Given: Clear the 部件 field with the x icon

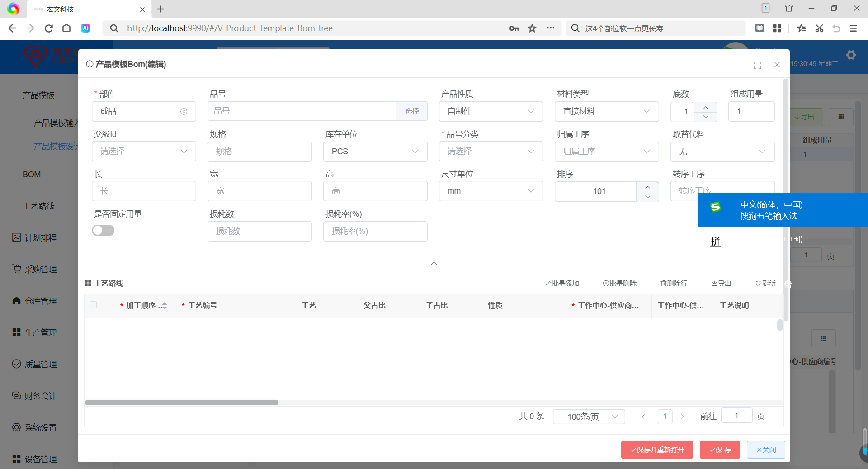Looking at the screenshot, I should pyautogui.click(x=184, y=112).
